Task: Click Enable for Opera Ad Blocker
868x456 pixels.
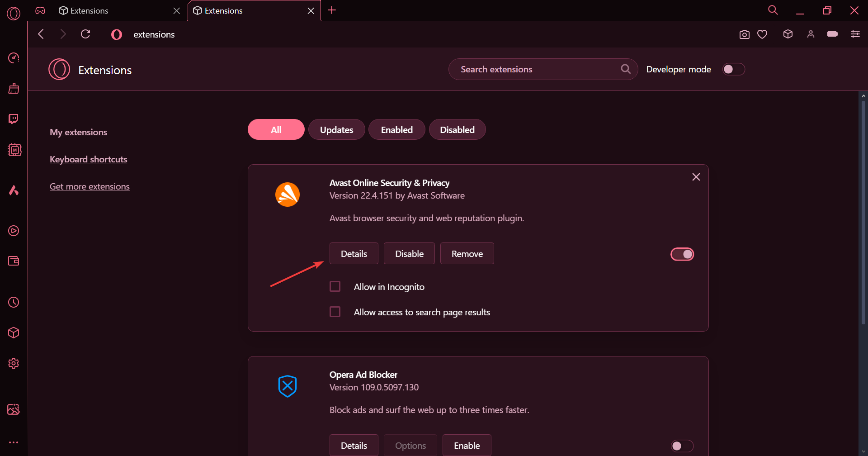Action: [x=467, y=445]
